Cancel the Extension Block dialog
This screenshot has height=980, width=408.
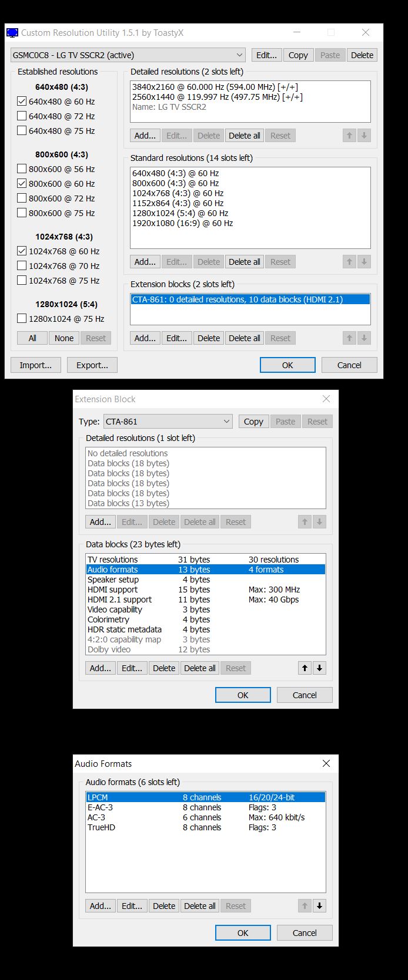[305, 695]
